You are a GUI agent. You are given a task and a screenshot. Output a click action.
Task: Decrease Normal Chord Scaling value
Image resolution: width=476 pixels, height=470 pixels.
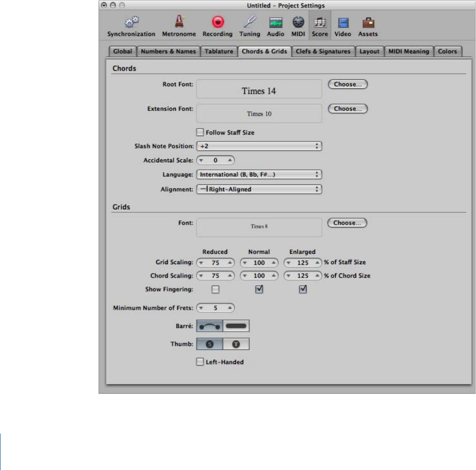tap(245, 275)
